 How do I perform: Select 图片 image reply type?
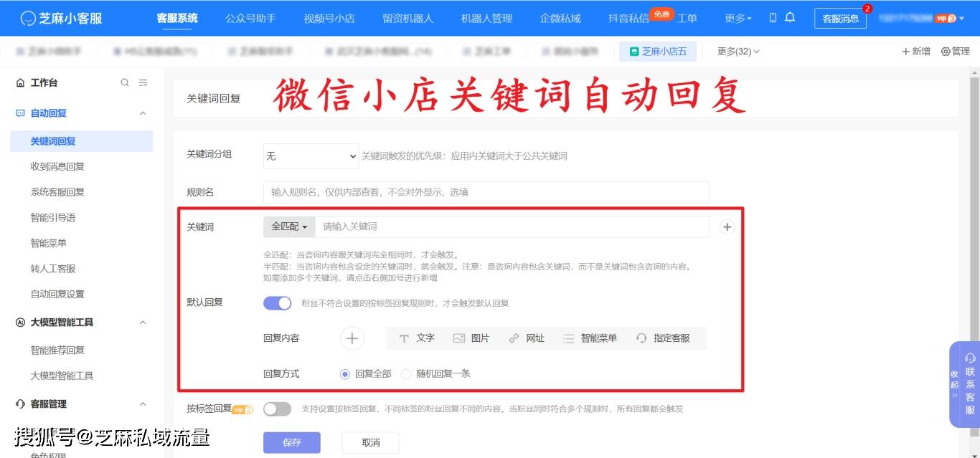pyautogui.click(x=471, y=338)
